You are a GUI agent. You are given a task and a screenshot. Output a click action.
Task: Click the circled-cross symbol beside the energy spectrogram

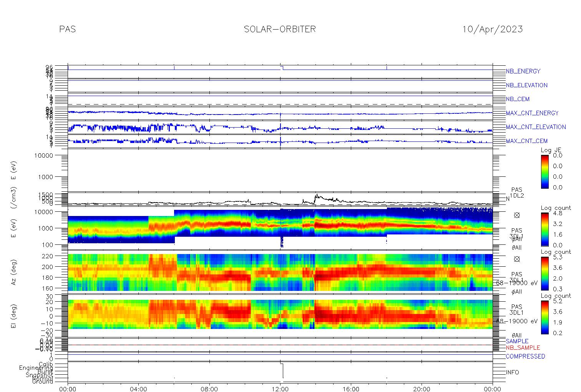(516, 215)
